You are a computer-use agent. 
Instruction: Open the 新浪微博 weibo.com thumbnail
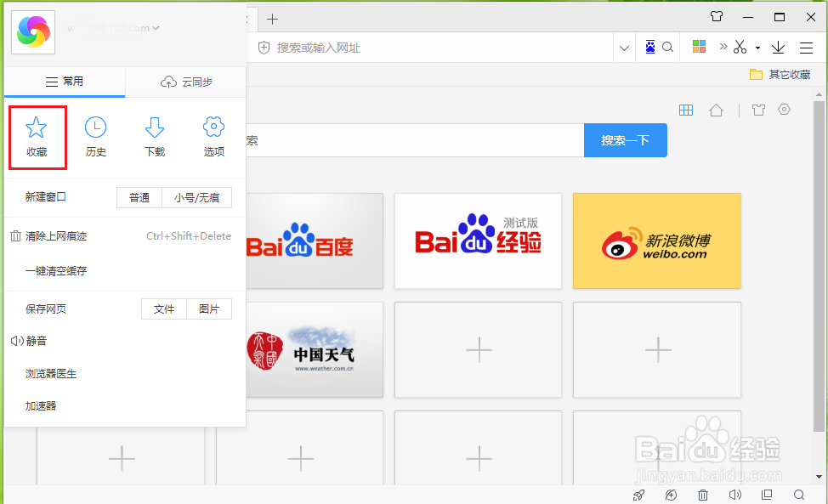click(x=657, y=241)
